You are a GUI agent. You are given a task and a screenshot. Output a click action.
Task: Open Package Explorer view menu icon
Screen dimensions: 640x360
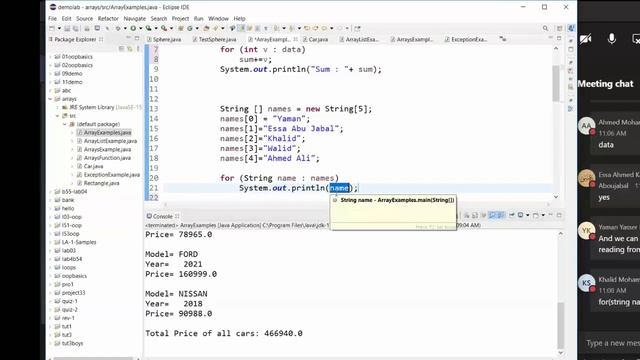coord(138,49)
